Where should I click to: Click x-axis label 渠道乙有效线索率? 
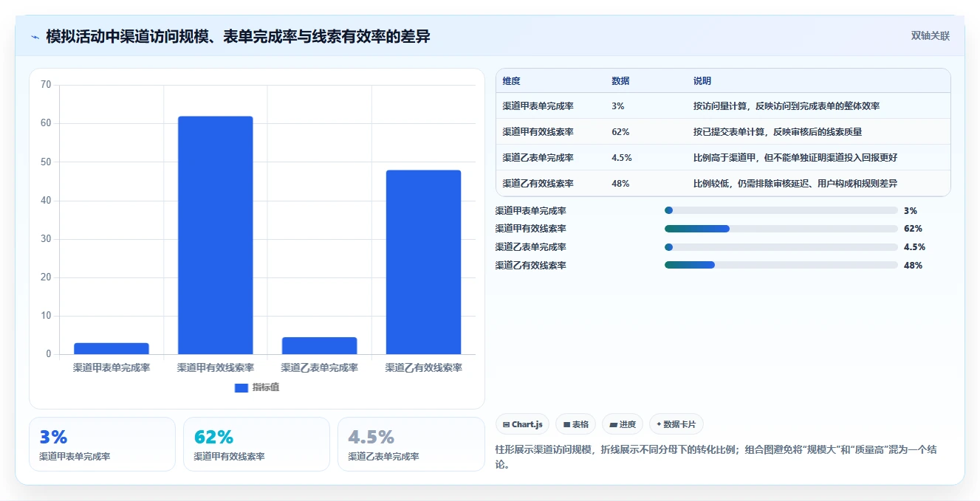(424, 367)
